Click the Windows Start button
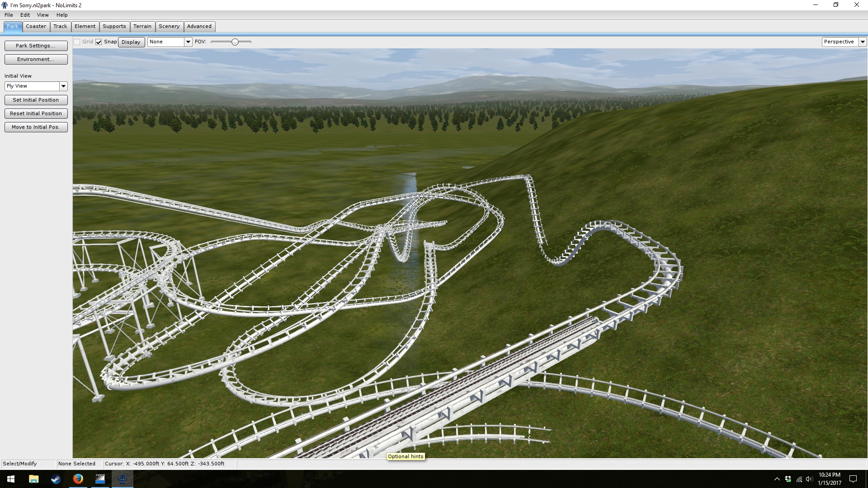The width and height of the screenshot is (868, 488). pyautogui.click(x=11, y=479)
